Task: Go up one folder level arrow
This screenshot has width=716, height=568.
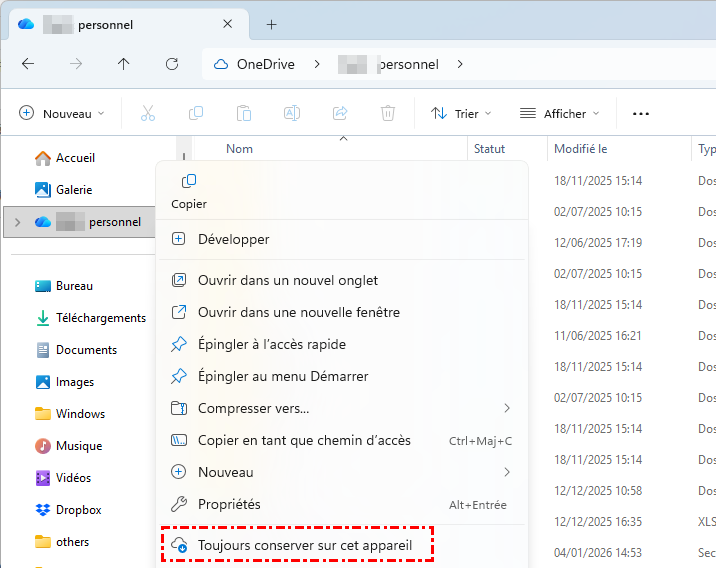Action: pyautogui.click(x=124, y=64)
